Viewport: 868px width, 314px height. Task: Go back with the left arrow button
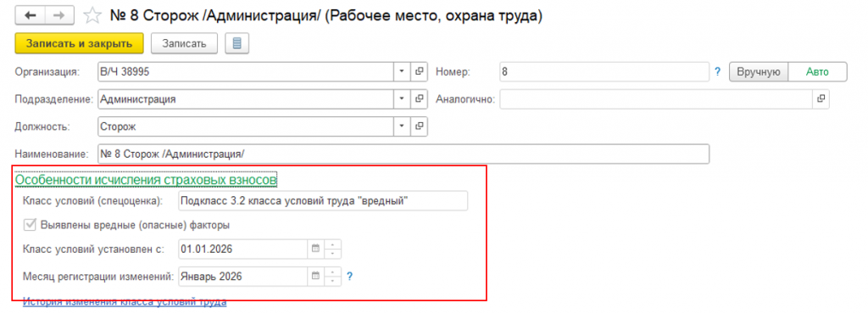click(x=31, y=16)
